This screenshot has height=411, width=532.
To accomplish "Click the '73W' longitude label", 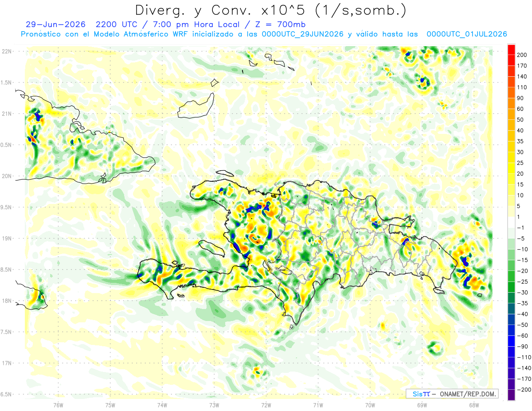I will pos(214,405).
